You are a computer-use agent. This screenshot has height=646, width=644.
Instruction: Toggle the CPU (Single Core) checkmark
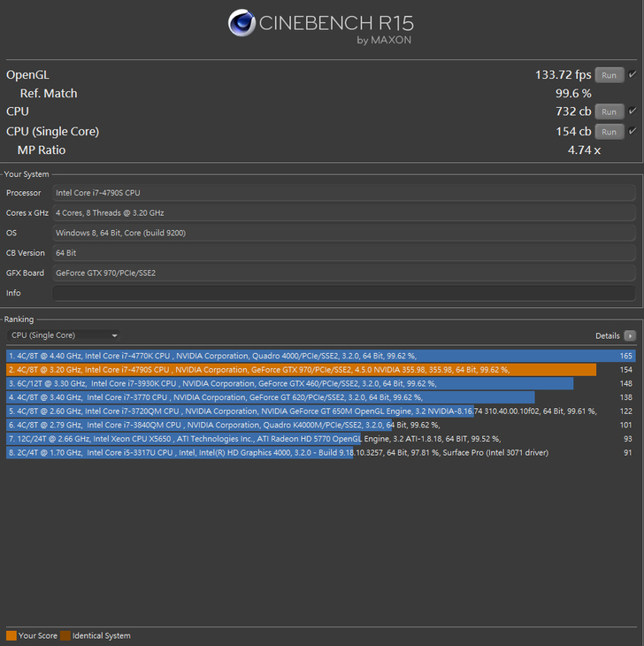point(632,132)
